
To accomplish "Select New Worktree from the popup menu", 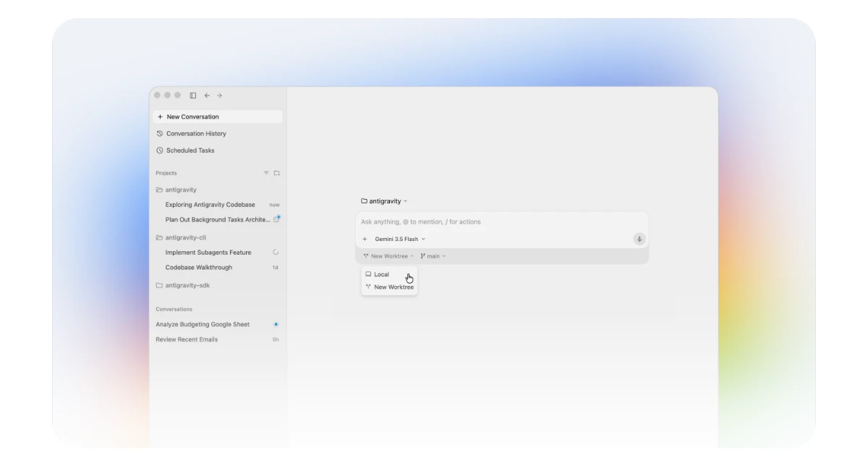I will click(389, 287).
